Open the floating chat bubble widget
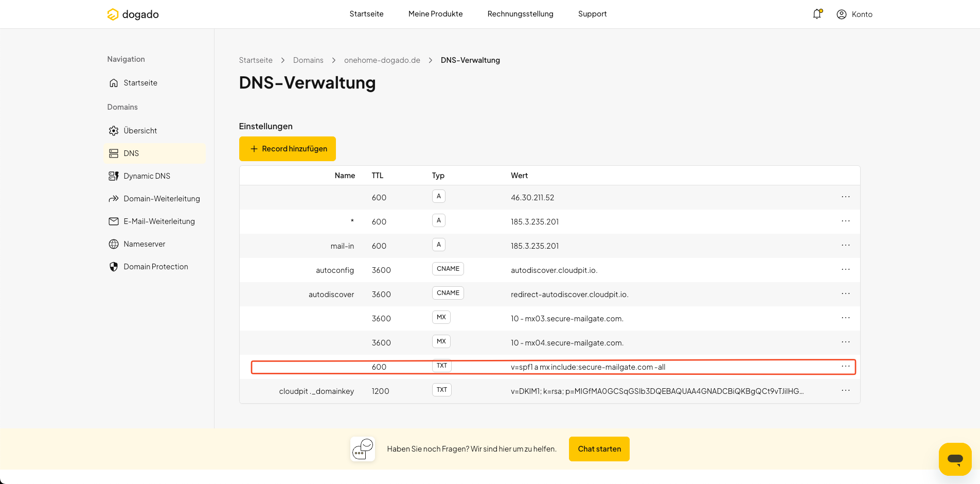 coord(955,459)
